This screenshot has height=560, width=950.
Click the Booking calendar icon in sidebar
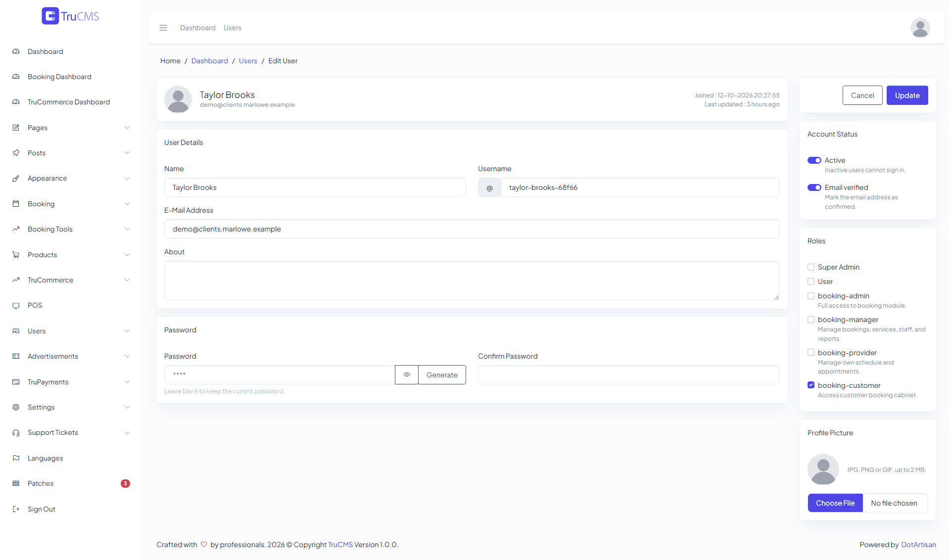(x=16, y=204)
